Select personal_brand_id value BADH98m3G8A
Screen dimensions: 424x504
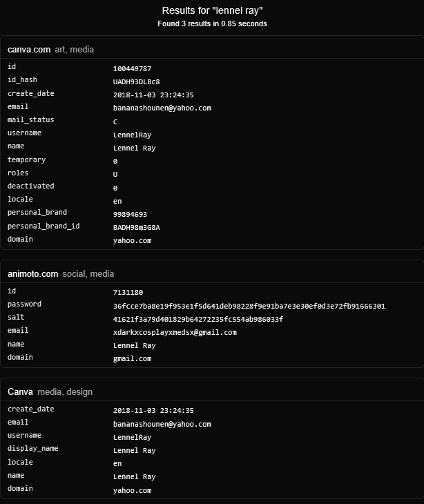pyautogui.click(x=136, y=227)
